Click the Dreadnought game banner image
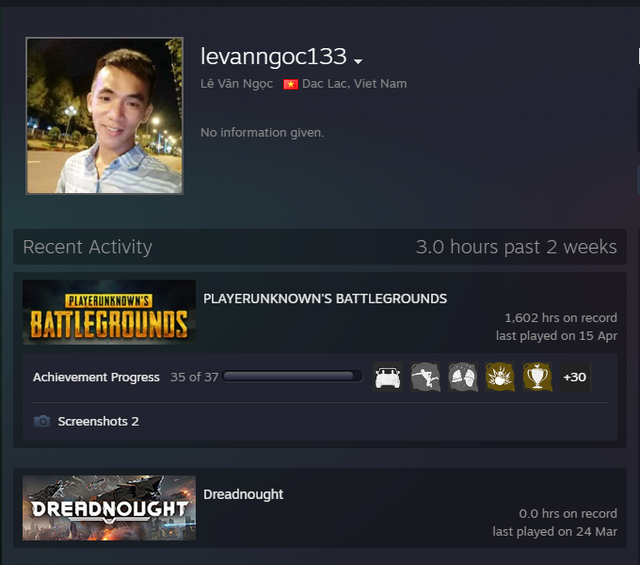The width and height of the screenshot is (640, 565). [109, 507]
